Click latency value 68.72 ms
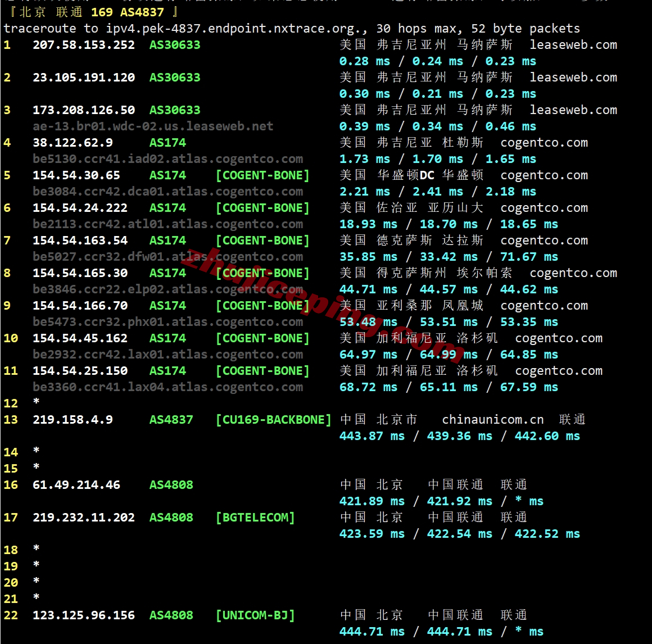Image resolution: width=652 pixels, height=644 pixels. coord(368,387)
